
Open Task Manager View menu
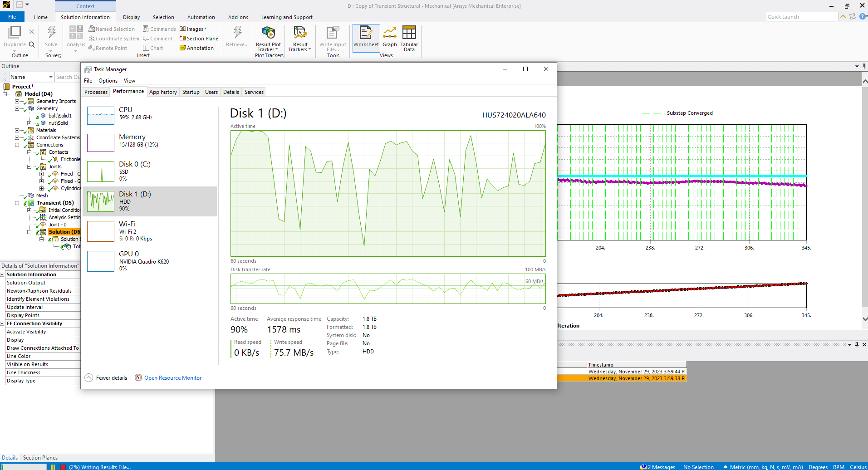tap(130, 81)
